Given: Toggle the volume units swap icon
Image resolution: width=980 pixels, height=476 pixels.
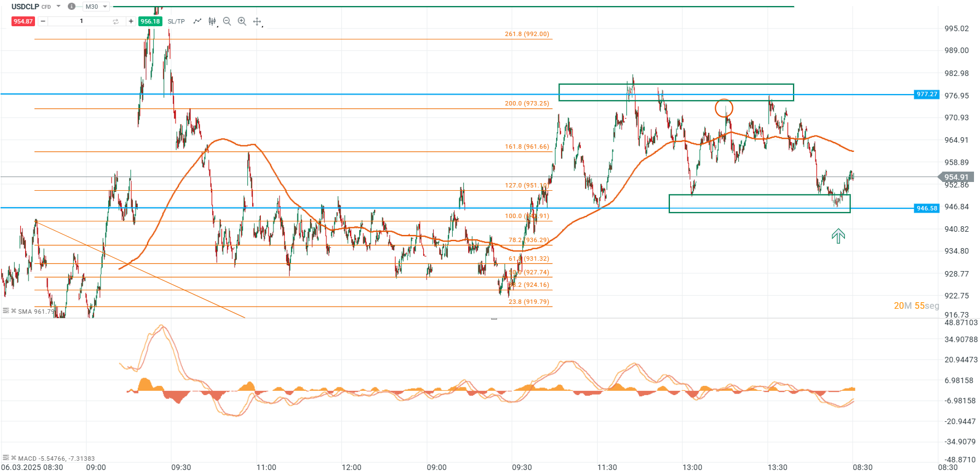Looking at the screenshot, I should 116,21.
